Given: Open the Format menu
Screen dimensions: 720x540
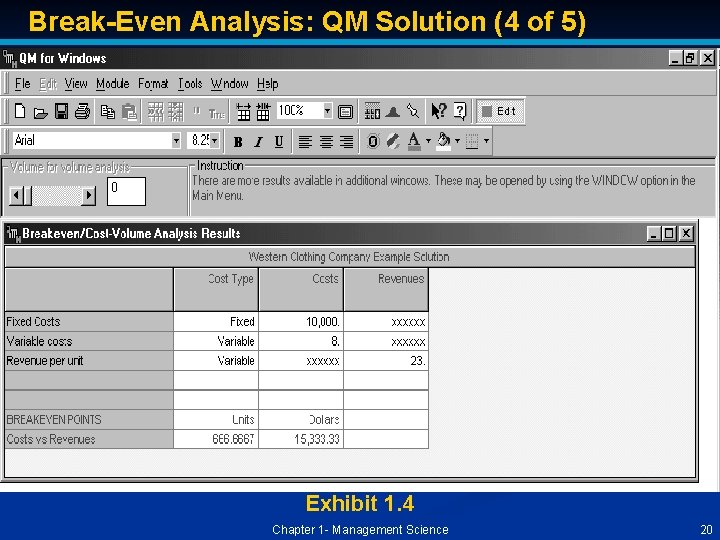Looking at the screenshot, I should pos(153,84).
